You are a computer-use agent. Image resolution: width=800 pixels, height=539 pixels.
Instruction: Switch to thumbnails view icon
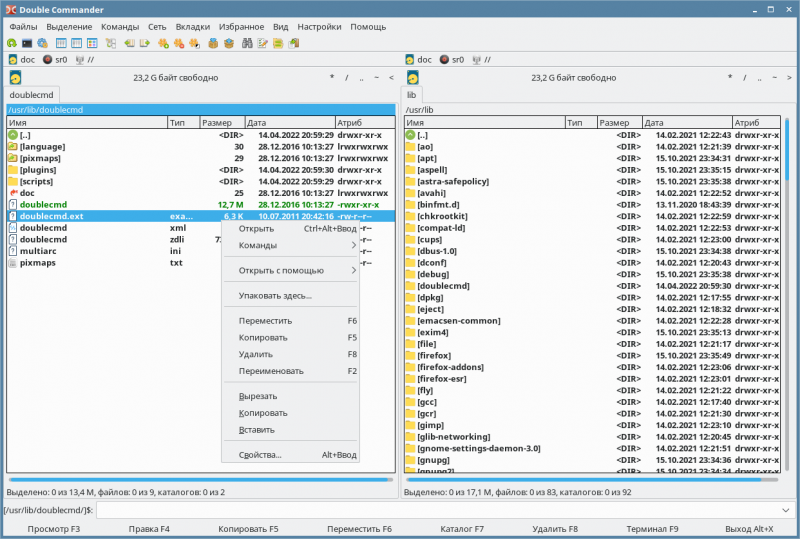click(92, 43)
